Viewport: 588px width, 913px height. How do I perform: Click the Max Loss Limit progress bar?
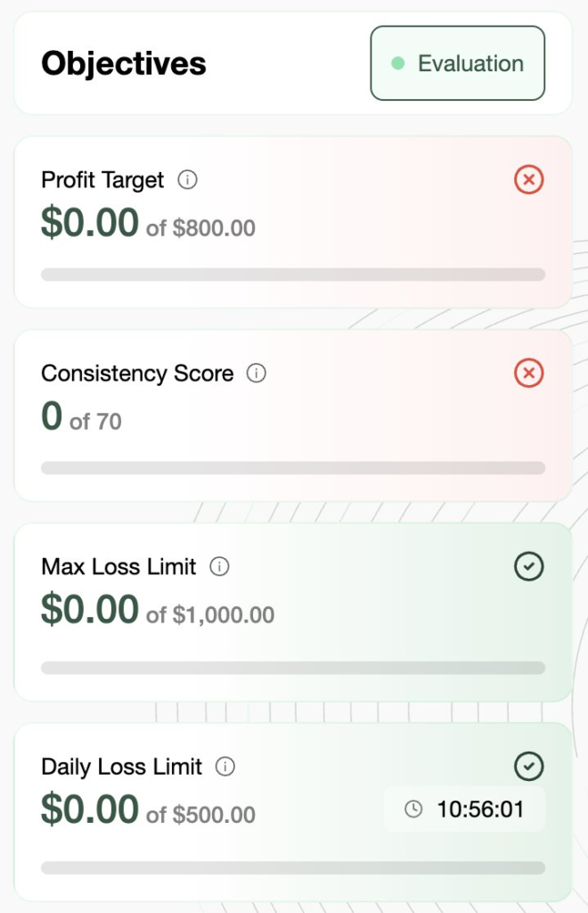tap(293, 668)
